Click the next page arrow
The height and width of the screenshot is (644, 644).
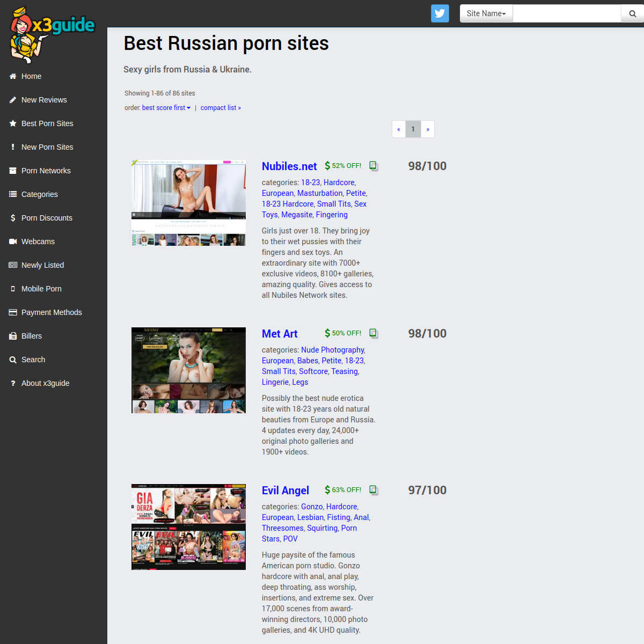point(428,129)
